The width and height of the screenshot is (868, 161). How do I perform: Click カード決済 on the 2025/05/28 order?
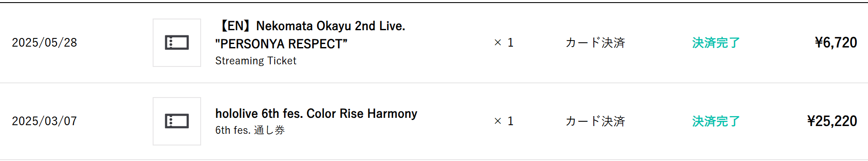[x=596, y=43]
